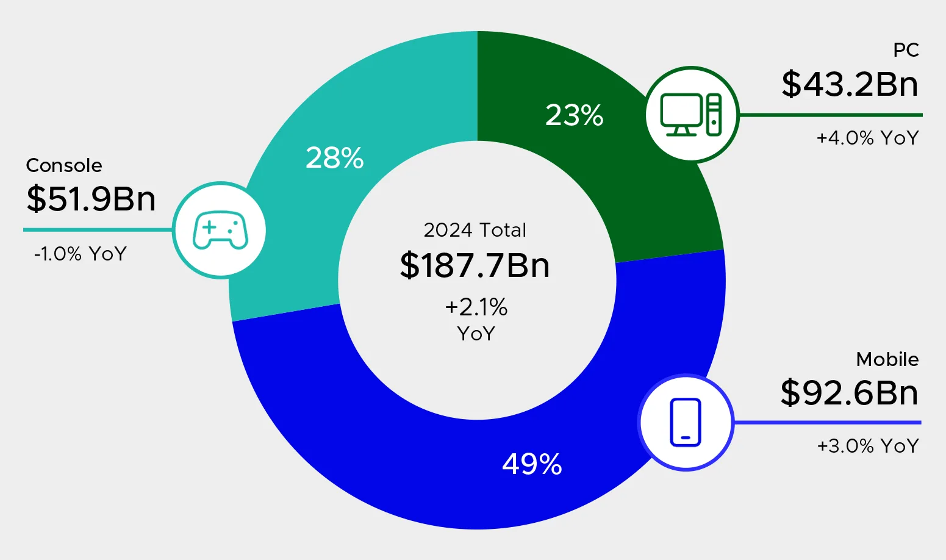Image resolution: width=946 pixels, height=560 pixels.
Task: Click the $92.6Bn Mobile revenue figure
Action: point(849,392)
